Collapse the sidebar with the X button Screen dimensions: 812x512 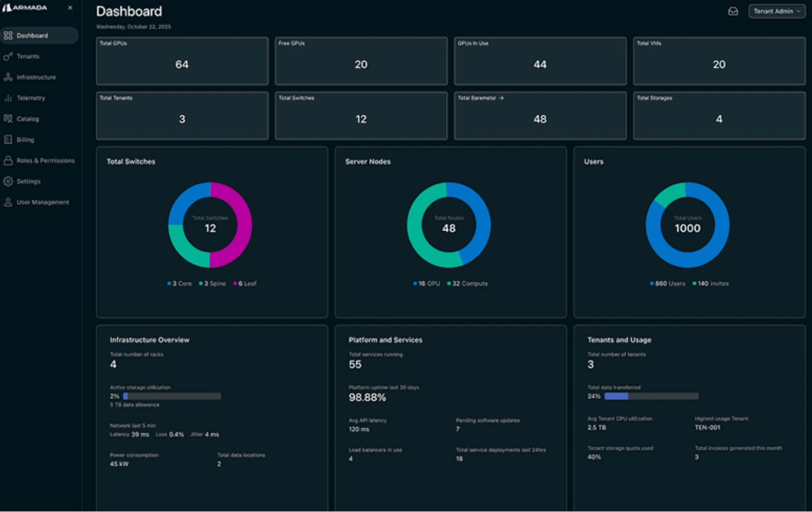tap(70, 8)
